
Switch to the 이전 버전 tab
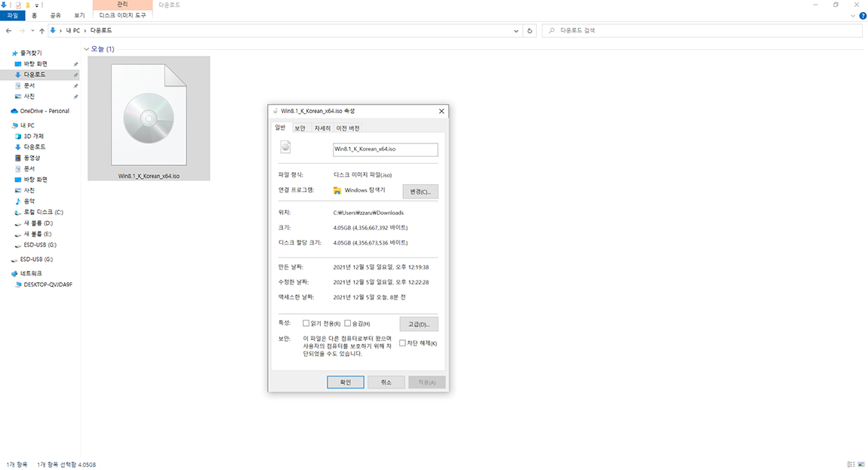348,128
